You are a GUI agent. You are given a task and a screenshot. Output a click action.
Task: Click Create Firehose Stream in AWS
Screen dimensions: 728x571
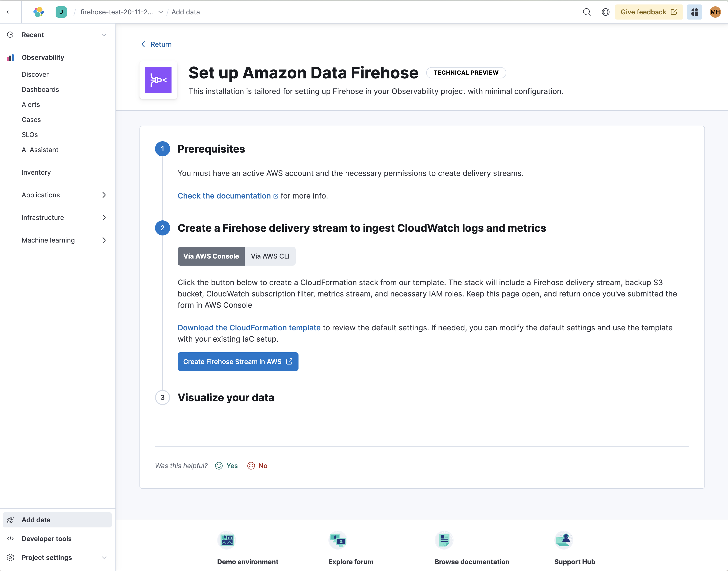click(238, 362)
